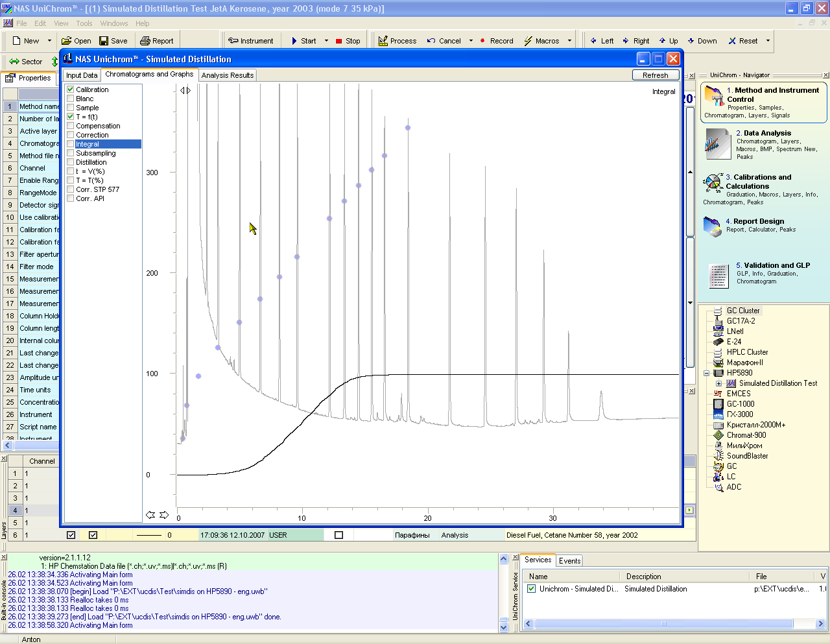Open the File menu
830x644 pixels.
tap(21, 23)
